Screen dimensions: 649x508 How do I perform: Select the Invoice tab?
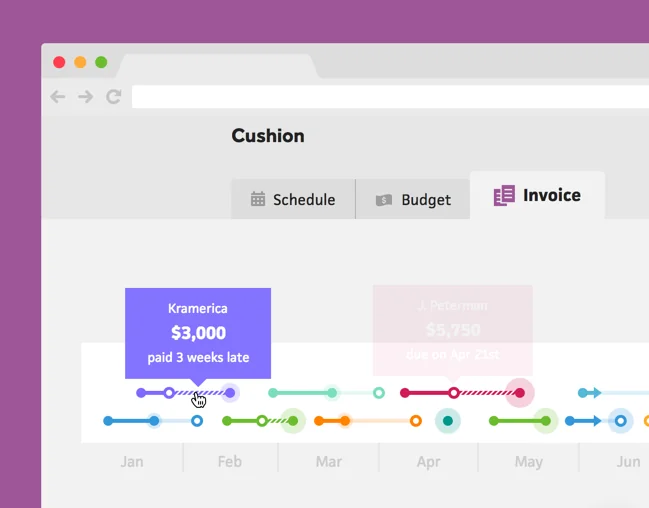[537, 195]
